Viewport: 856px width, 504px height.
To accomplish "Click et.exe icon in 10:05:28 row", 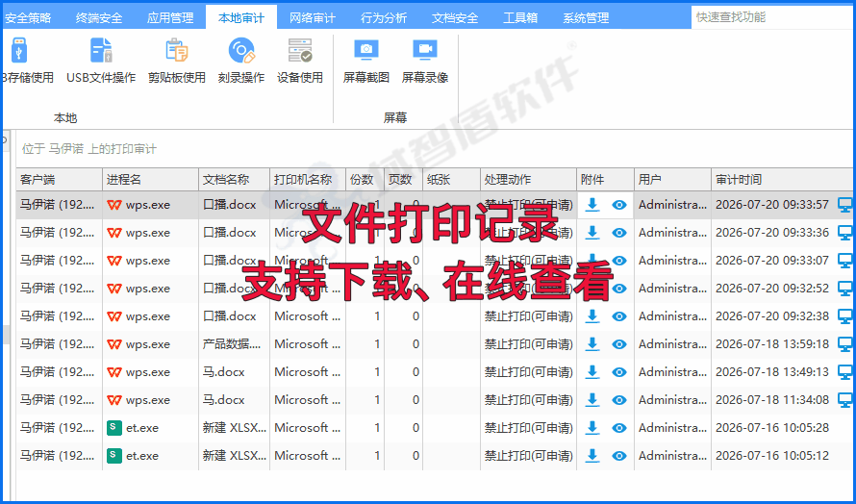I will click(x=114, y=428).
